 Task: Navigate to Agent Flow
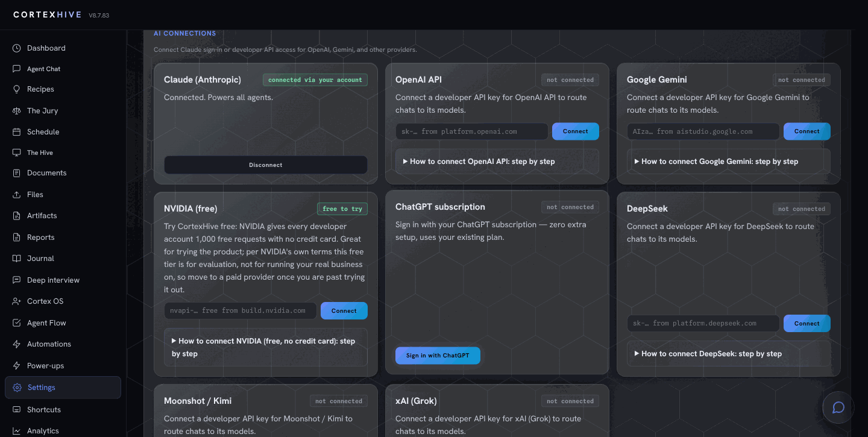(63, 323)
